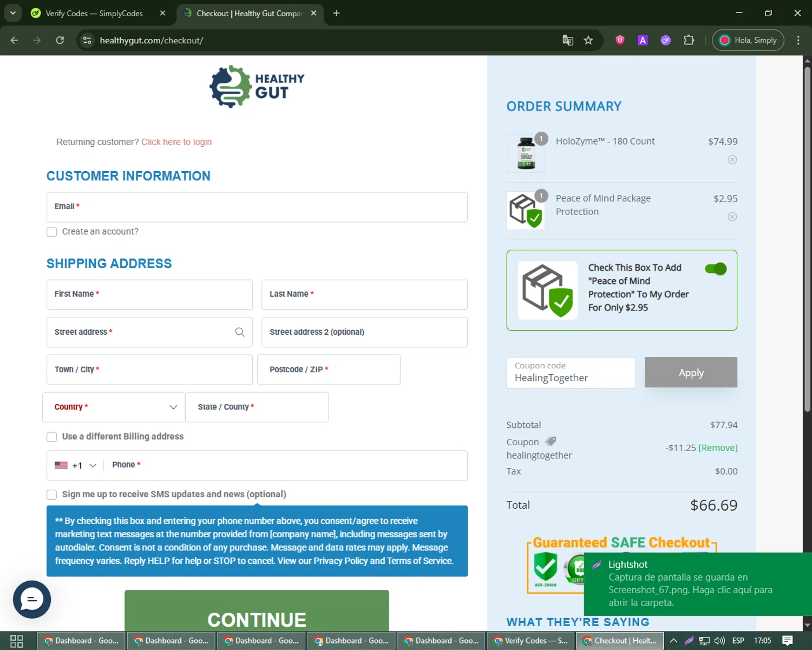812x650 pixels.
Task: Check Use a different Billing address
Action: pyautogui.click(x=51, y=437)
